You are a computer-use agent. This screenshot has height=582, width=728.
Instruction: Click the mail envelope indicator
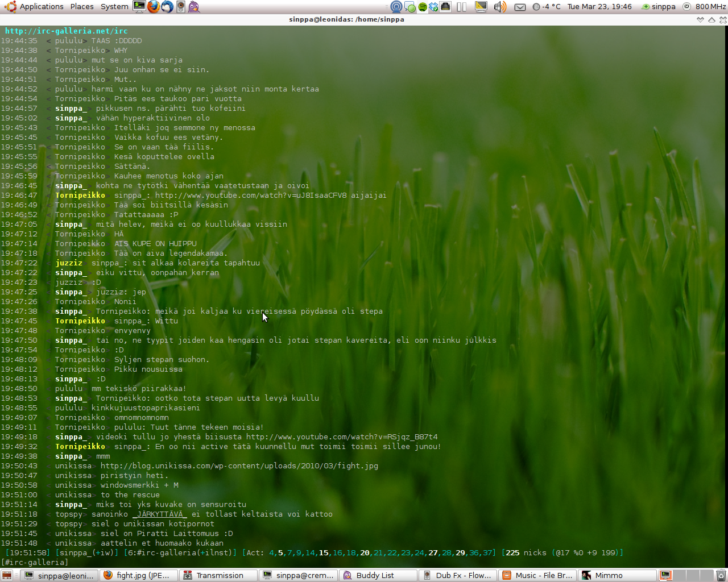pos(520,7)
